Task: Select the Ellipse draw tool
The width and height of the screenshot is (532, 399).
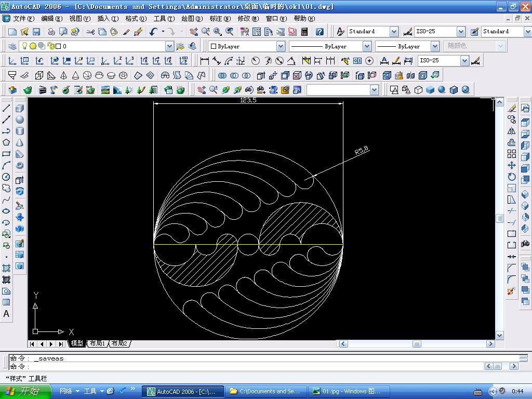Action: tap(6, 211)
